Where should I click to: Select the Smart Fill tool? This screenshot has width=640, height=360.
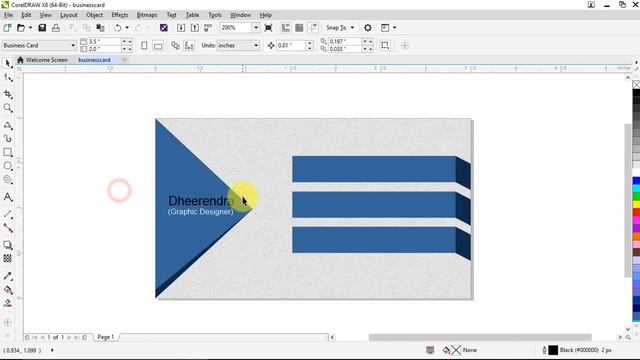pos(8,303)
